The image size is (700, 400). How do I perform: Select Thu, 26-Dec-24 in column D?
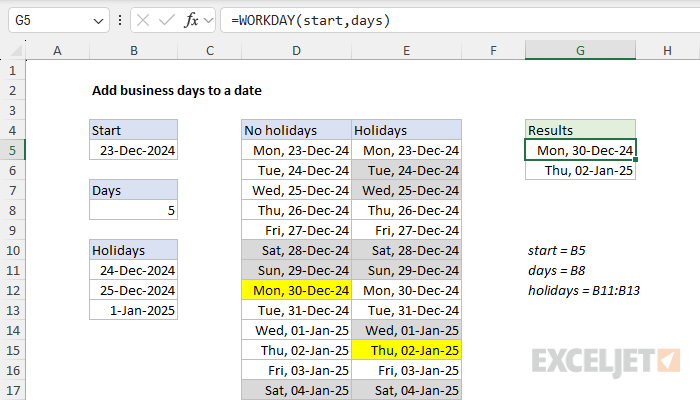pyautogui.click(x=296, y=210)
